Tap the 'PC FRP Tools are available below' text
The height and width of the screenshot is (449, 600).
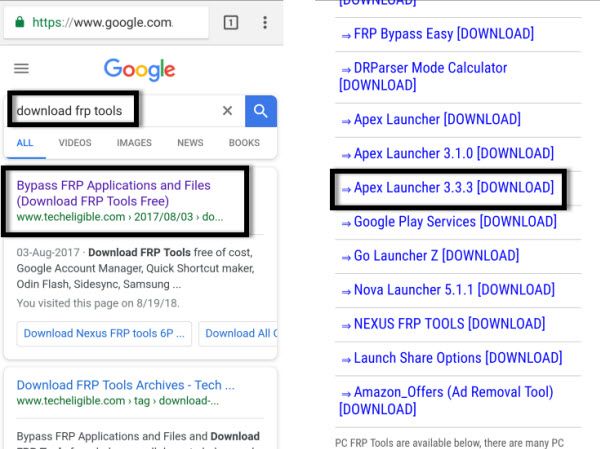pos(449,443)
